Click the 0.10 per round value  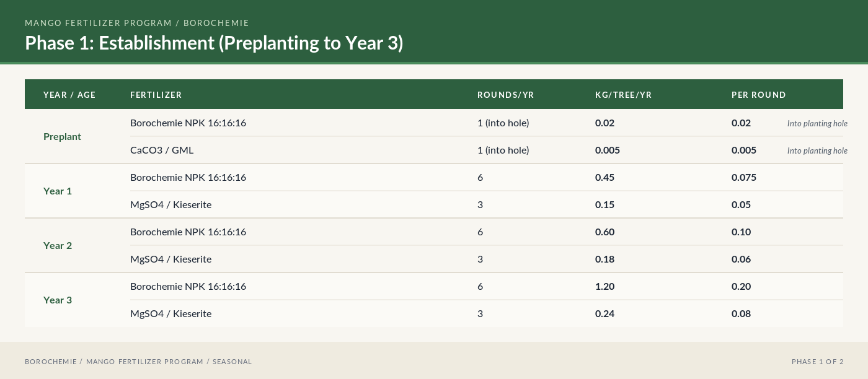coord(741,232)
